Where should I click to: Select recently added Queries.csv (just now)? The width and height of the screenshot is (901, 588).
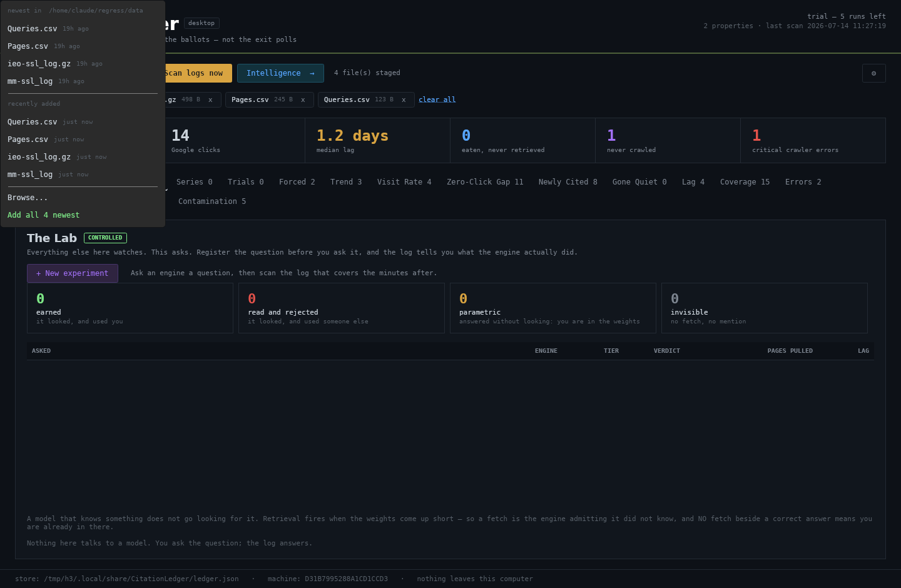pyautogui.click(x=83, y=122)
